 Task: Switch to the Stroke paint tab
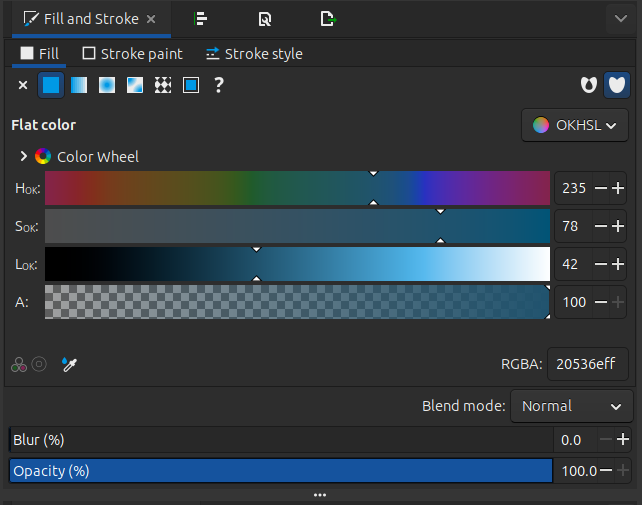point(133,54)
